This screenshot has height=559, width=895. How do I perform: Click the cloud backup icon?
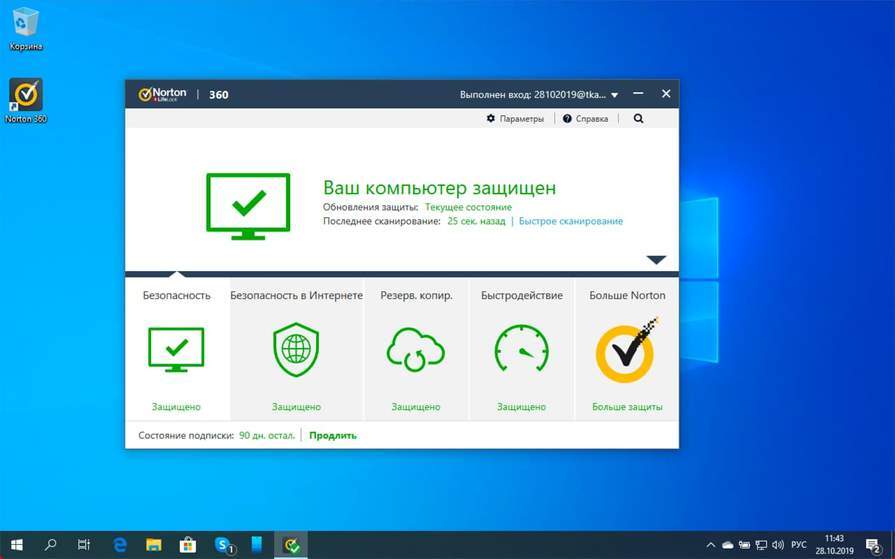click(415, 350)
